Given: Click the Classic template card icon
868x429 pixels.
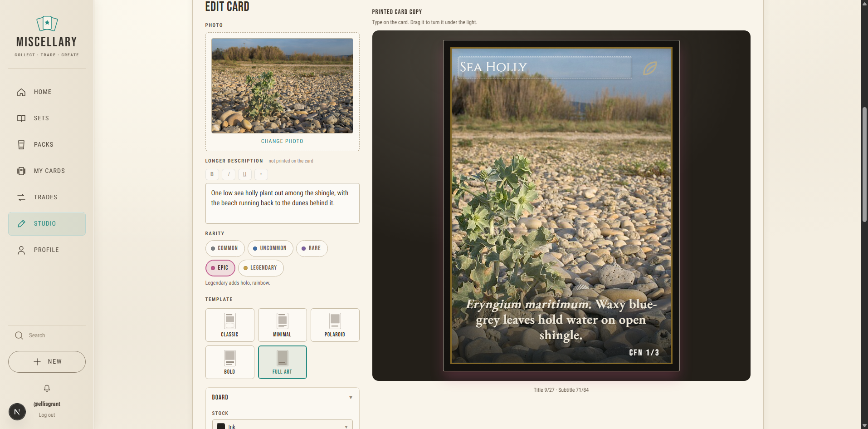Looking at the screenshot, I should 230,321.
